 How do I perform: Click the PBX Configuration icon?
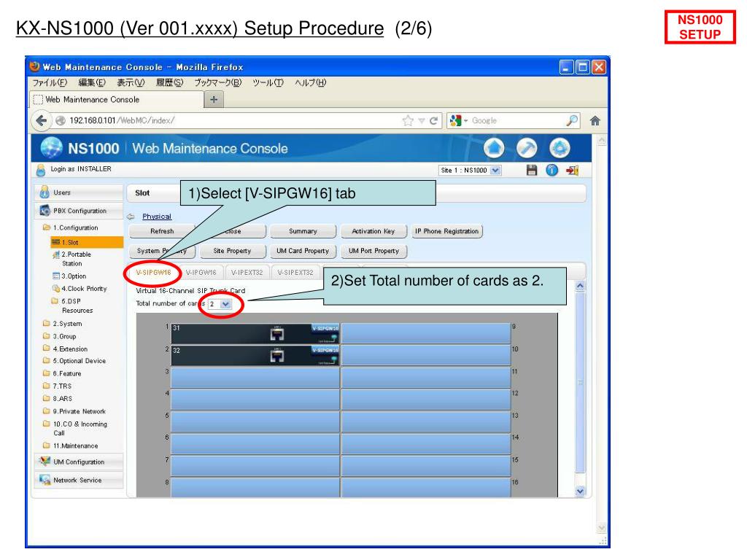[44, 211]
